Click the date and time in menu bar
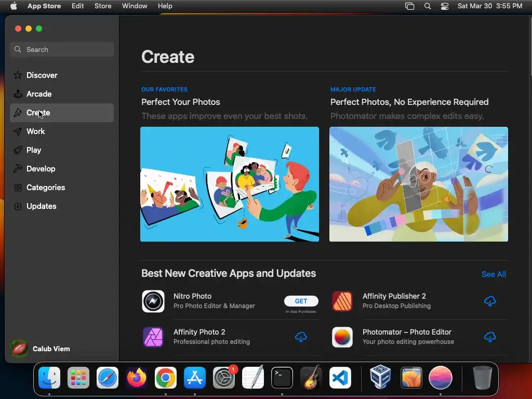The height and width of the screenshot is (399, 532). [489, 6]
